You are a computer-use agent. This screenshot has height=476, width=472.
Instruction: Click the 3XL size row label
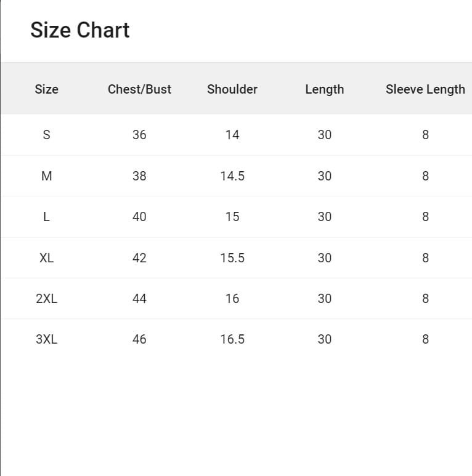46,339
